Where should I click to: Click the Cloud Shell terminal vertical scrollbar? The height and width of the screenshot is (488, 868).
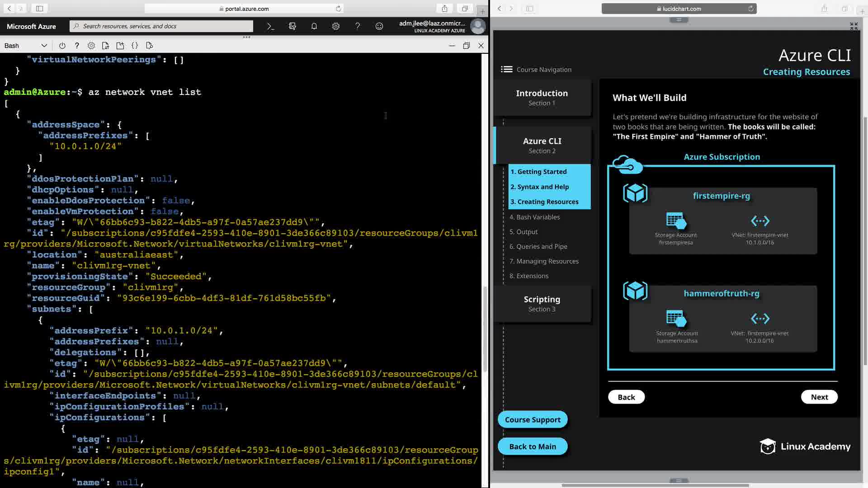click(x=485, y=329)
